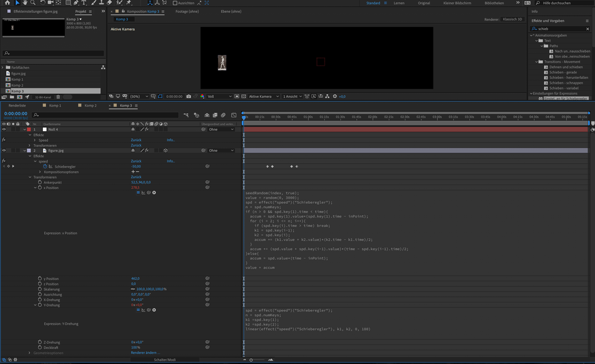Open the viewer magnification (50%) dropdown
The width and height of the screenshot is (595, 364).
[139, 97]
